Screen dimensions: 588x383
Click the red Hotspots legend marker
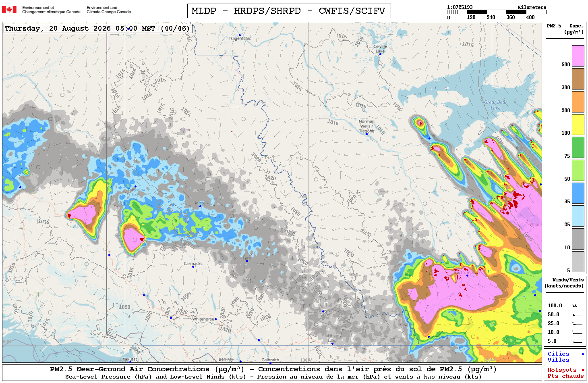583,370
